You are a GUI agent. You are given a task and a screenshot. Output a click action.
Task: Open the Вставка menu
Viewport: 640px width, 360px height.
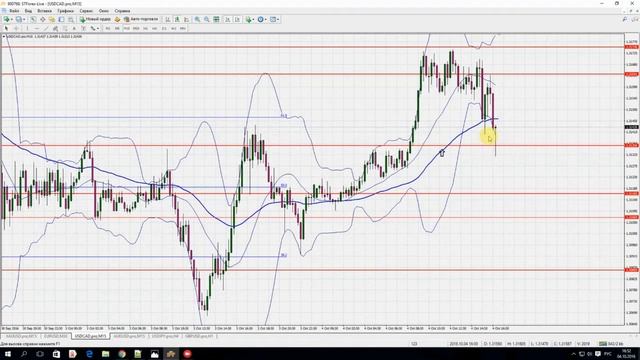[x=44, y=11]
